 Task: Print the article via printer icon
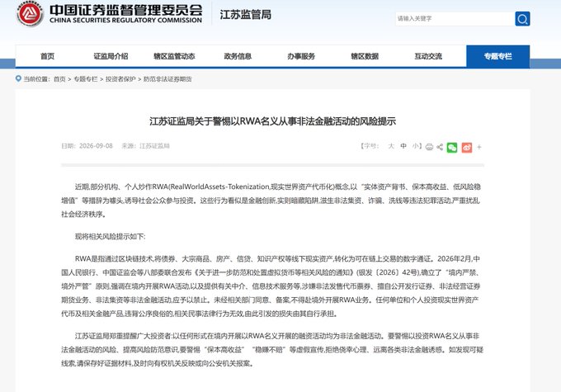(x=429, y=147)
